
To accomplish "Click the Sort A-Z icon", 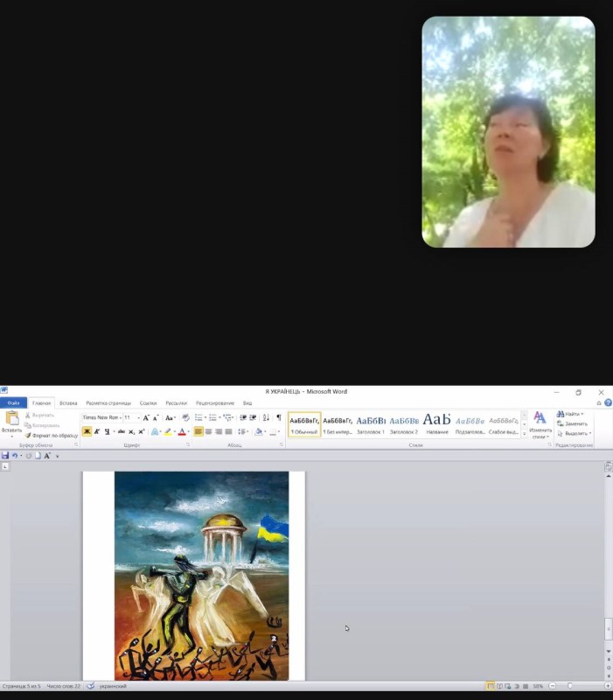I will (267, 418).
